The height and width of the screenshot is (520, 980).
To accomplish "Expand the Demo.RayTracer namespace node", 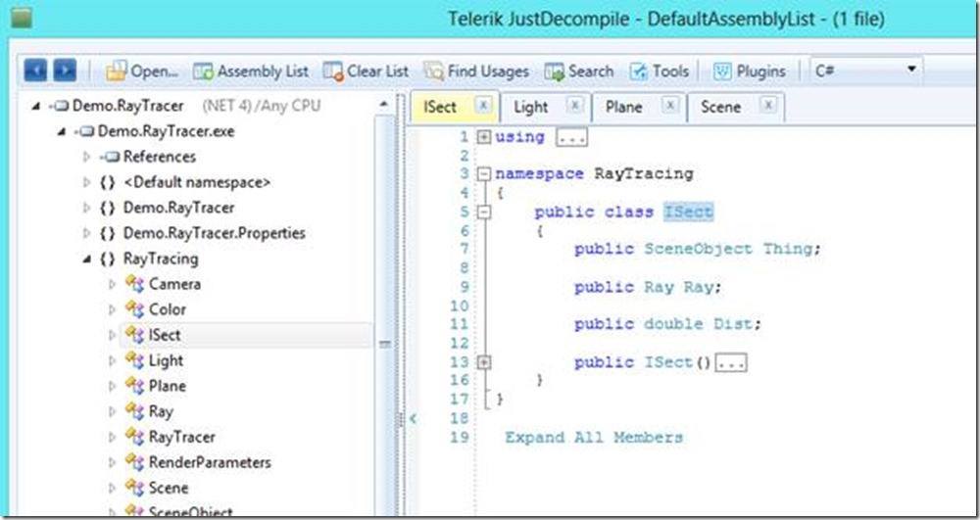I will coord(87,208).
